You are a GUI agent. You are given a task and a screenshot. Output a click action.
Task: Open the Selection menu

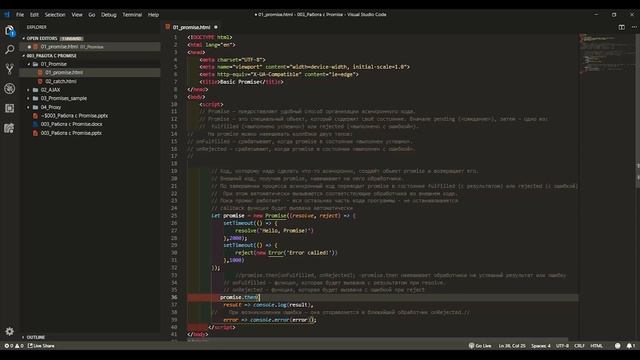point(55,15)
